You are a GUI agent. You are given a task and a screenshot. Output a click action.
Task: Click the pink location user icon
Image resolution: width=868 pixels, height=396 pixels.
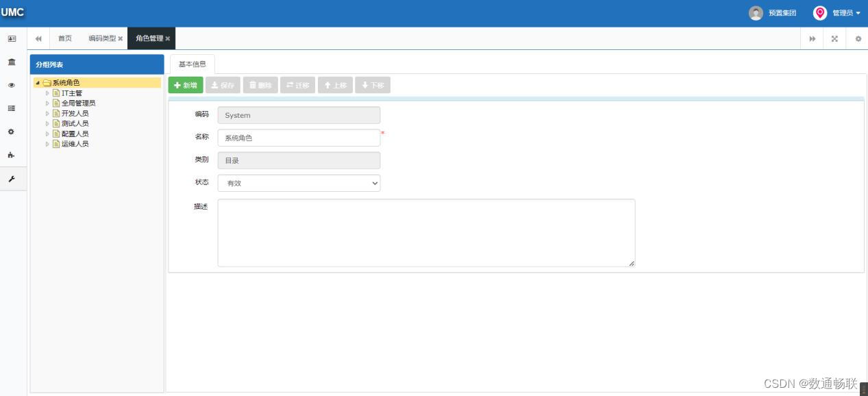(820, 13)
